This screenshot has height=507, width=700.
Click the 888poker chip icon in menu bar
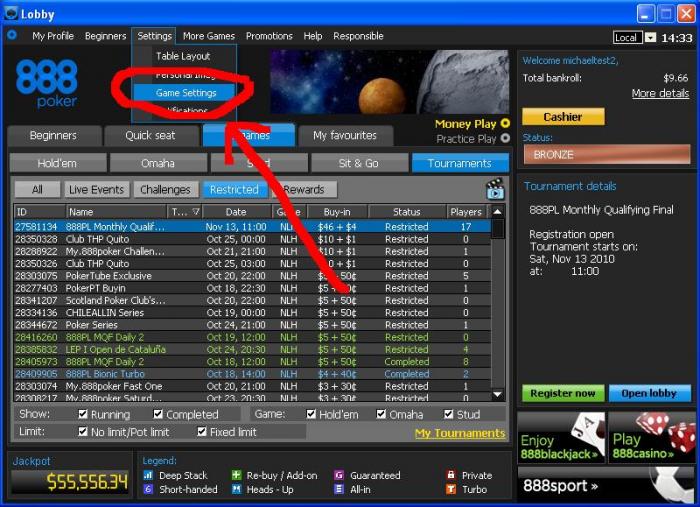(x=12, y=34)
